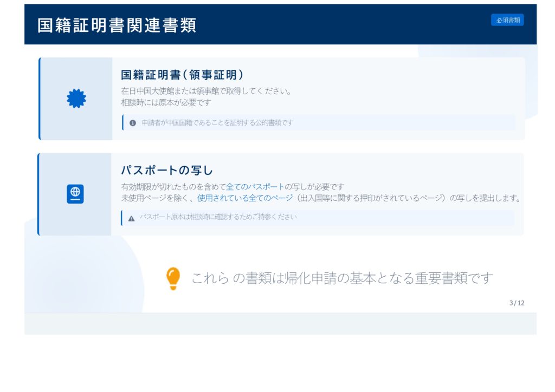Click the text 在日中国大使館または領事館で取得してください

tap(206, 91)
